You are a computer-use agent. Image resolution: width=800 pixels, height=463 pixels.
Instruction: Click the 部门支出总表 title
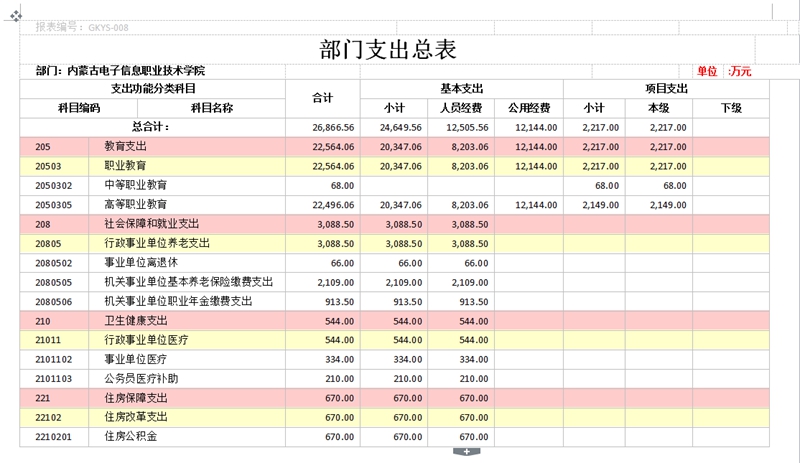(388, 50)
